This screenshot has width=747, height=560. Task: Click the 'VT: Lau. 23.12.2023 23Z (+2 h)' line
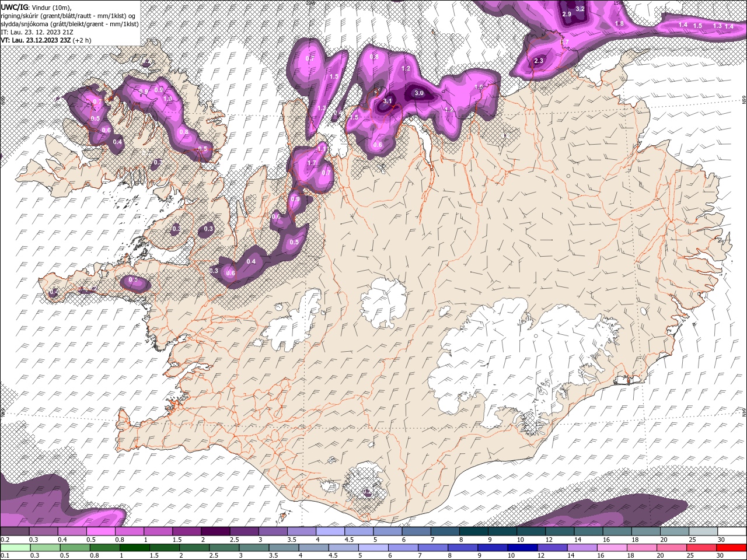click(x=45, y=40)
